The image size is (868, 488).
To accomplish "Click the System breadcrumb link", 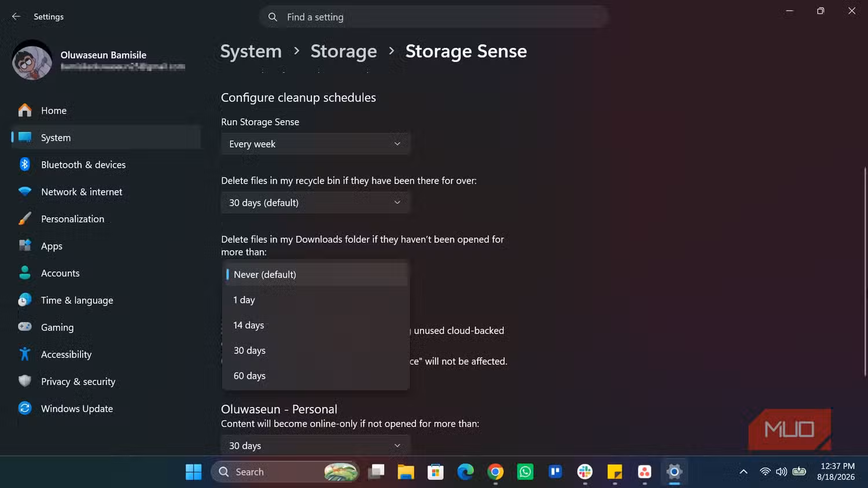I will point(251,51).
